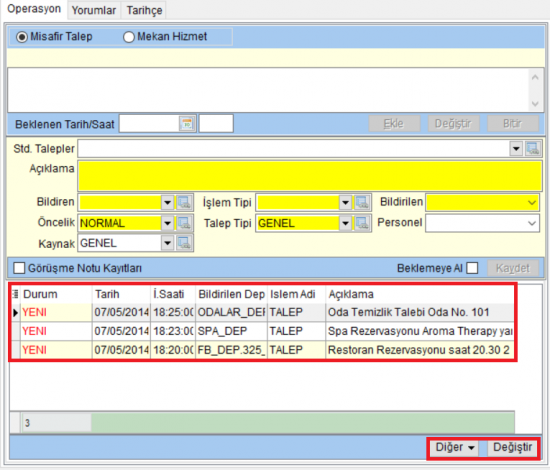
Task: Expand the Öncelik dropdown arrow
Action: pos(167,223)
